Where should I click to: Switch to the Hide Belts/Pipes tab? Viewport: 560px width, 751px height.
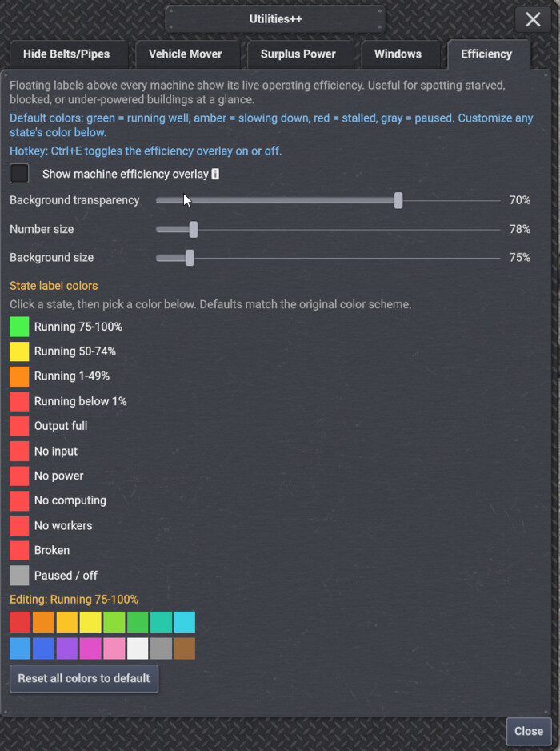[x=66, y=54]
